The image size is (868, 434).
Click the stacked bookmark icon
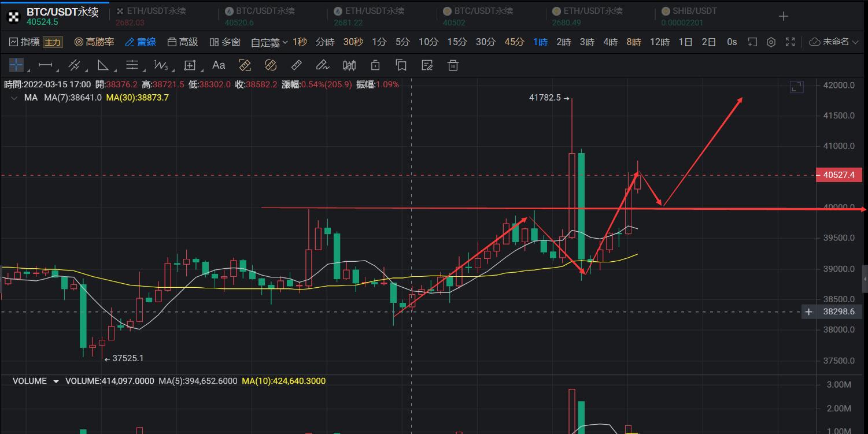coord(401,65)
